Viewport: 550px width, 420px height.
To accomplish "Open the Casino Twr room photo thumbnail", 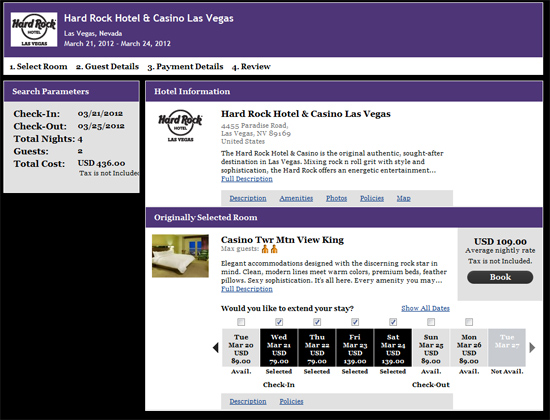I will [180, 256].
